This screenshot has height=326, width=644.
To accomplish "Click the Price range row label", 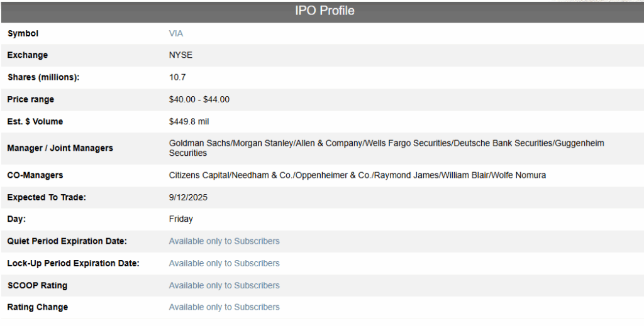I will pyautogui.click(x=31, y=99).
